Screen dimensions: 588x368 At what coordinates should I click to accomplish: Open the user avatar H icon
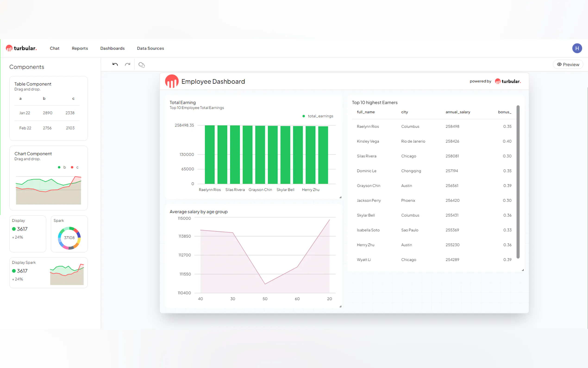point(577,48)
